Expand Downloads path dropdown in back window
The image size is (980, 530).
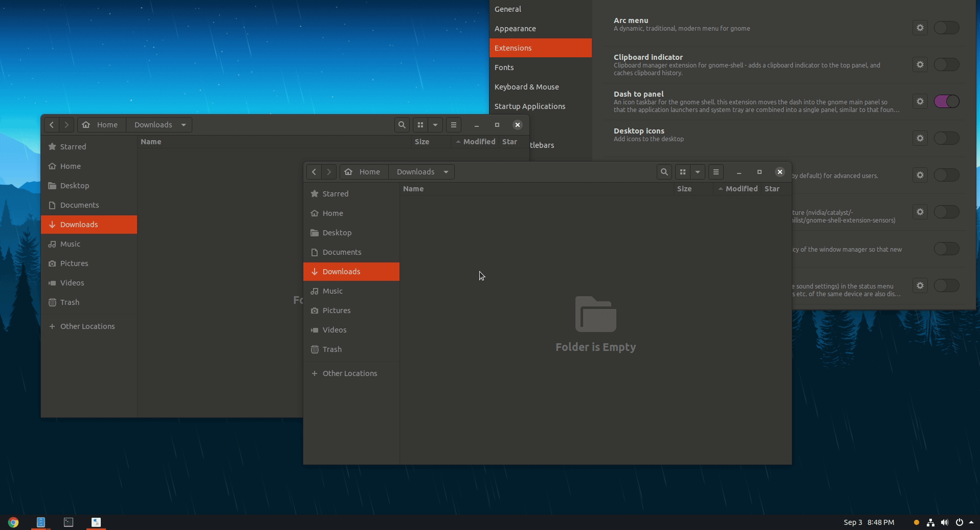pyautogui.click(x=184, y=125)
